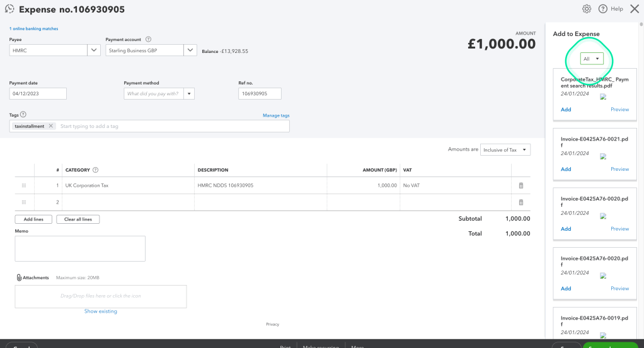This screenshot has width=644, height=348.
Task: Expand the Payee dropdown arrow
Action: [94, 50]
